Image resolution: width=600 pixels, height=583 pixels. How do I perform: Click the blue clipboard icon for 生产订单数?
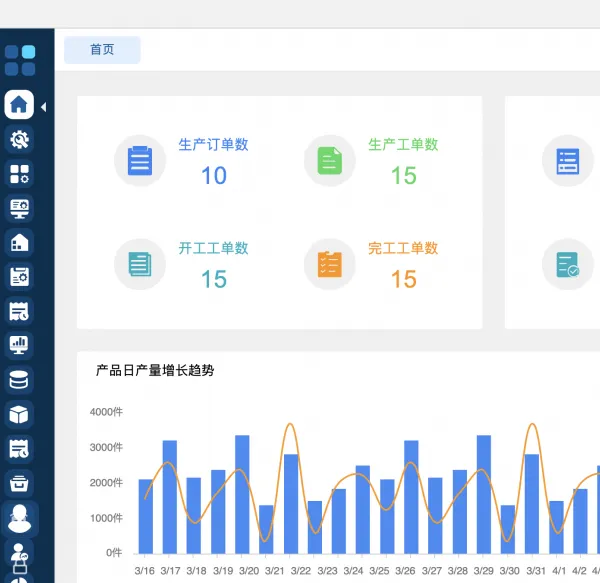click(140, 161)
